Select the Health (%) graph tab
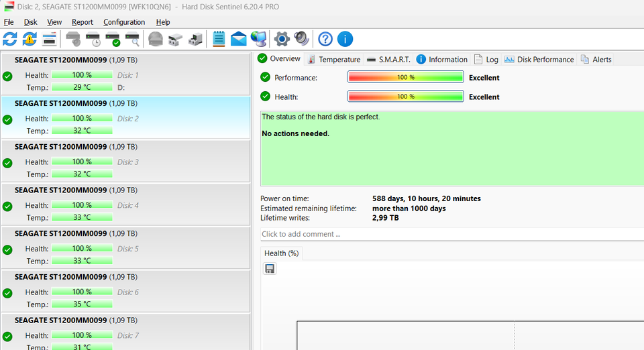 (x=281, y=253)
